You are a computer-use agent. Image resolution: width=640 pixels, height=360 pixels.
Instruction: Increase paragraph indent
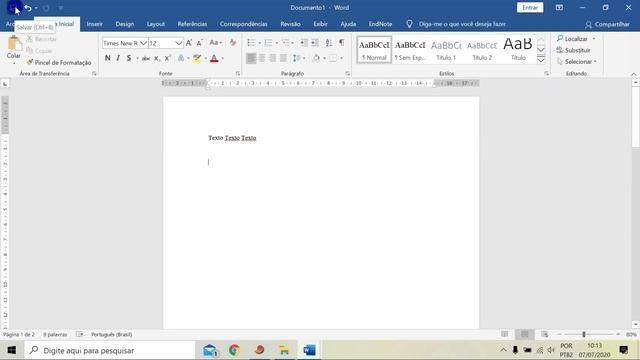point(315,43)
